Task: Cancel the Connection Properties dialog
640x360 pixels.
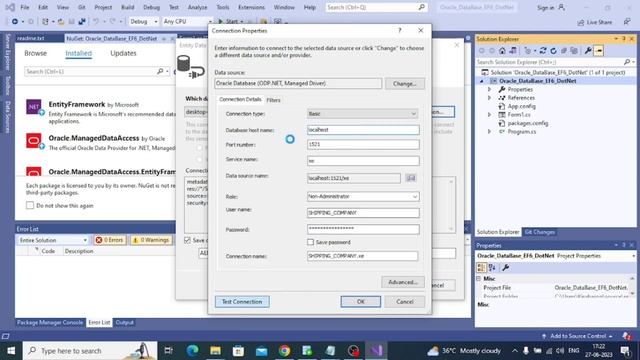Action: click(x=404, y=302)
